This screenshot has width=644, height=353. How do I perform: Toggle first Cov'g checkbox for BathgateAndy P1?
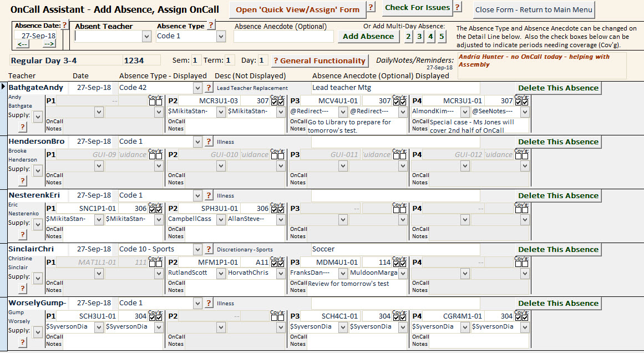(152, 102)
